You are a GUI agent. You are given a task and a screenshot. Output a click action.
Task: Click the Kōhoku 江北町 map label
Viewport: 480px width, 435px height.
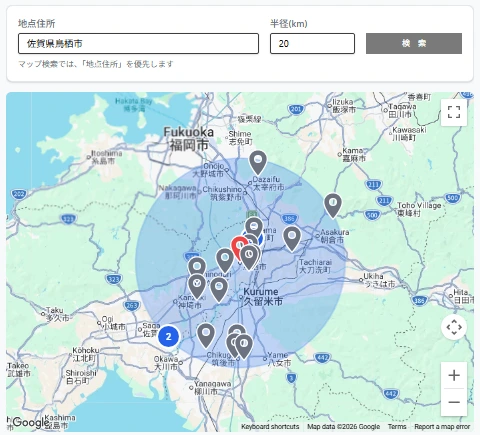tap(86, 354)
